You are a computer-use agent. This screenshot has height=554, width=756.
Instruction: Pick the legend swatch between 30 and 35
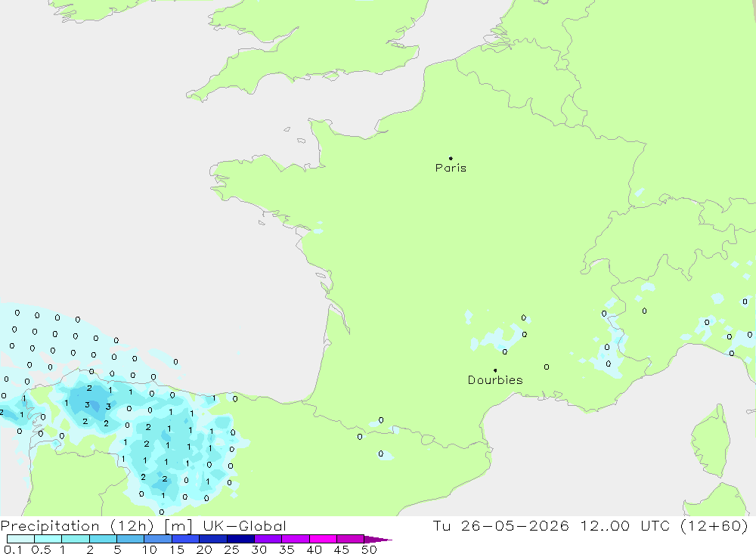[268, 539]
